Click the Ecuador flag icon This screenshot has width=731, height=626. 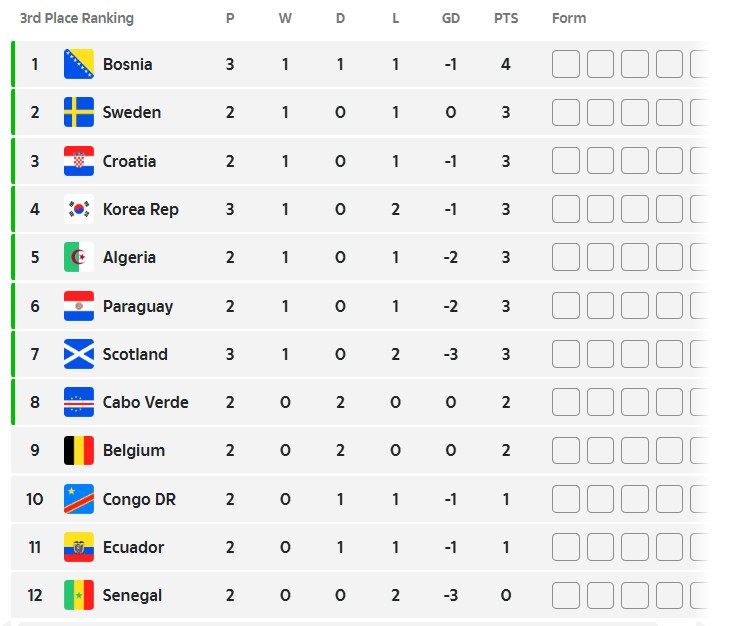pyautogui.click(x=79, y=547)
